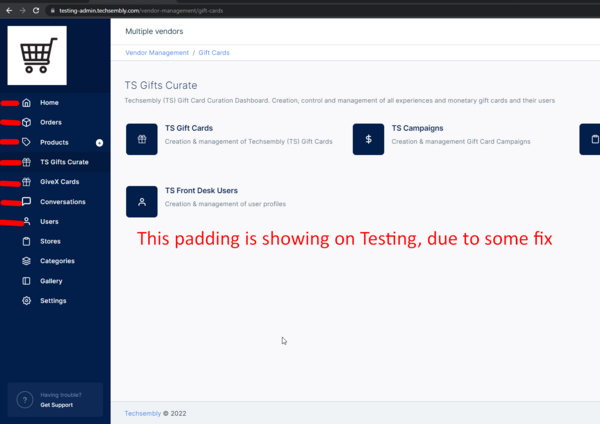Click the TS Gift Cards tile icon
This screenshot has height=424, width=600.
(x=142, y=139)
